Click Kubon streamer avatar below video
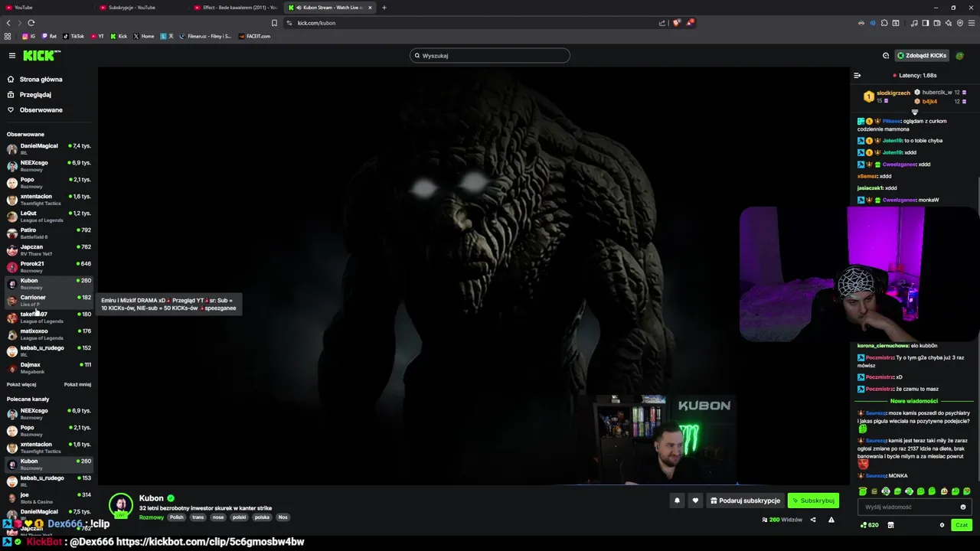This screenshot has height=551, width=980. 120,505
